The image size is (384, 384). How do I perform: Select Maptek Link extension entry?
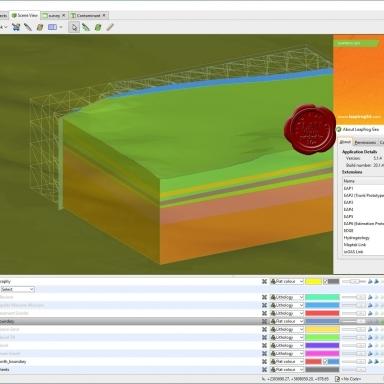355,245
